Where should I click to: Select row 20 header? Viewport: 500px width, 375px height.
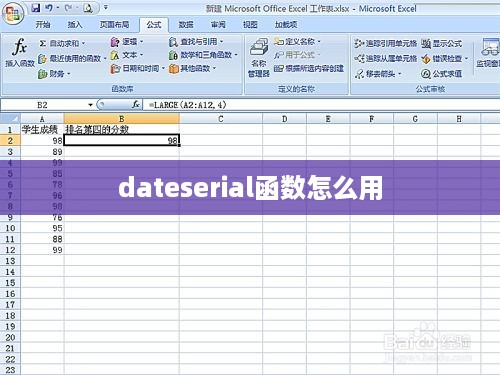point(10,337)
